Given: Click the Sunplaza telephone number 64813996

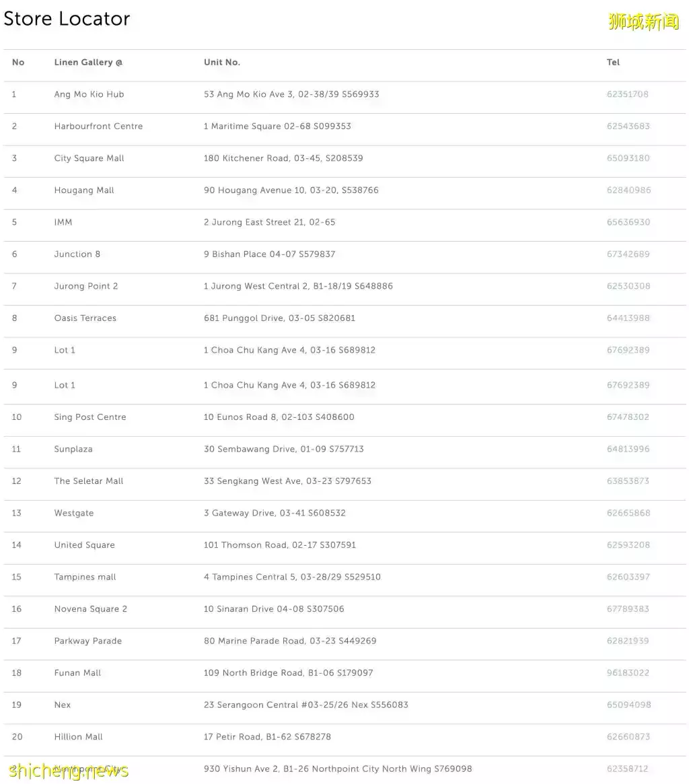Looking at the screenshot, I should (628, 449).
